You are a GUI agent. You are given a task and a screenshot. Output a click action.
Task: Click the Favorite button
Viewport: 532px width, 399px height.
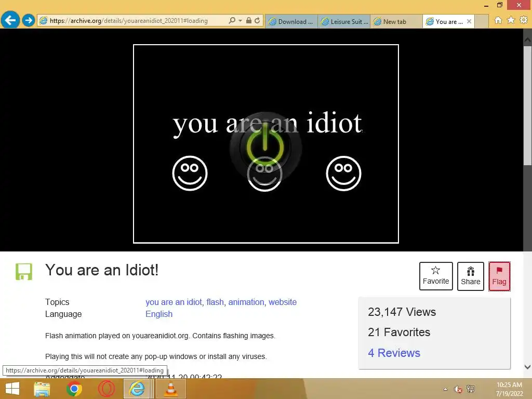tap(436, 276)
